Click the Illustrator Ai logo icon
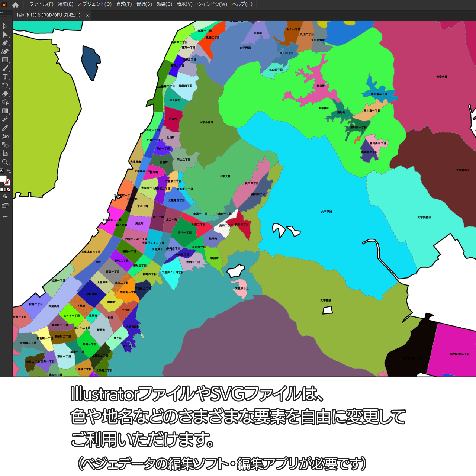 (4, 4)
